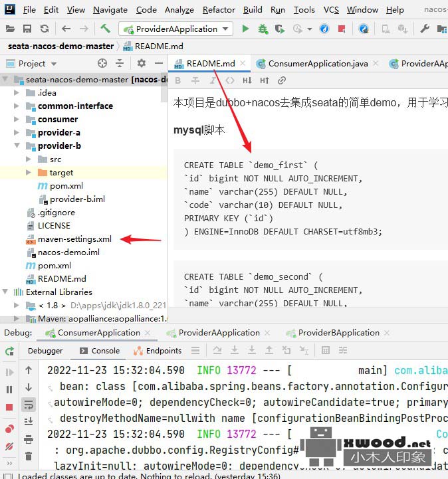Image resolution: width=448 pixels, height=479 pixels.
Task: Switch to ConsumerApplication.java editor tab
Action: coord(318,64)
